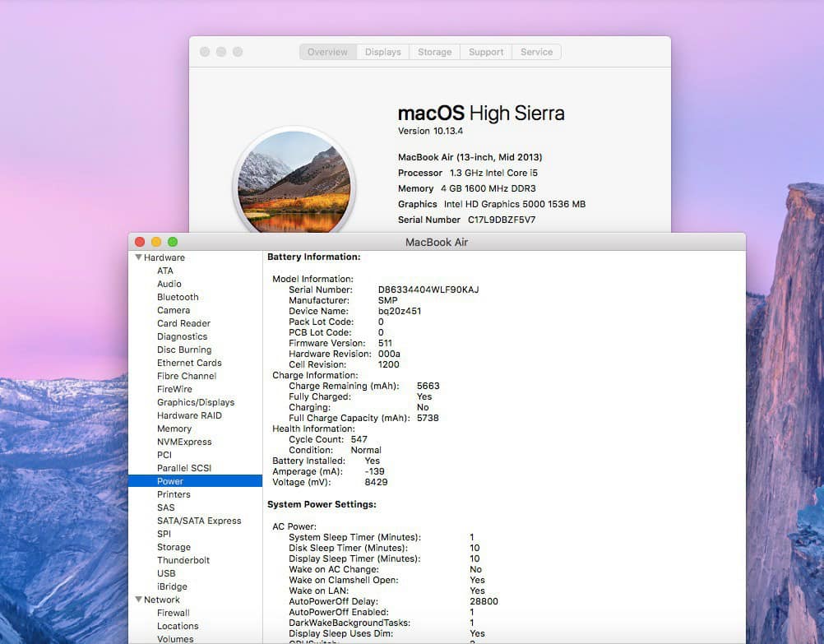Select Bluetooth in the hardware sidebar
824x644 pixels.
point(178,297)
